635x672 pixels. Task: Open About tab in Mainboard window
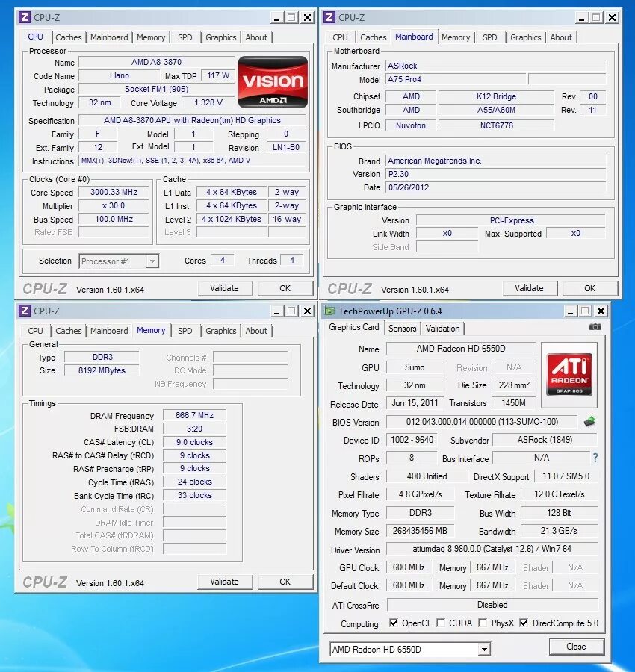click(561, 37)
